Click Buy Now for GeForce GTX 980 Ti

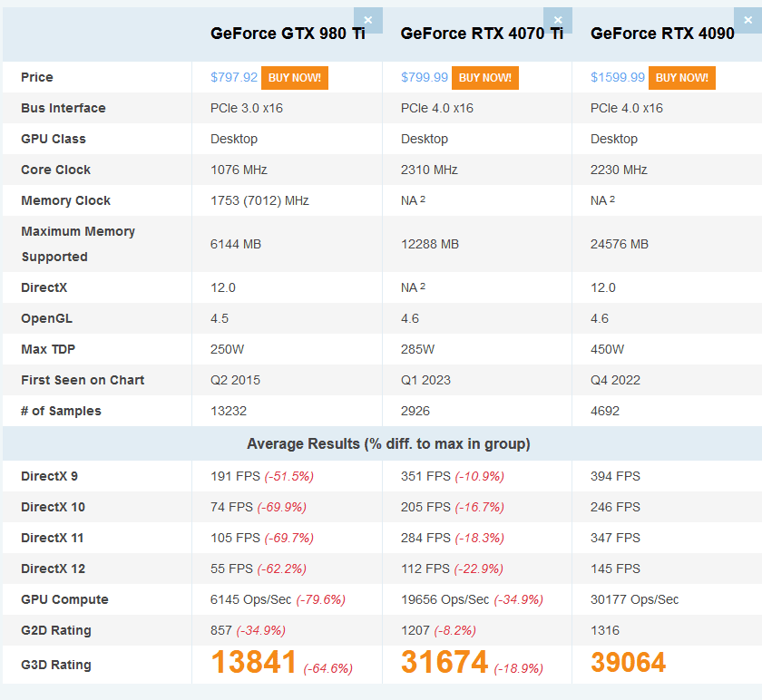(x=295, y=78)
